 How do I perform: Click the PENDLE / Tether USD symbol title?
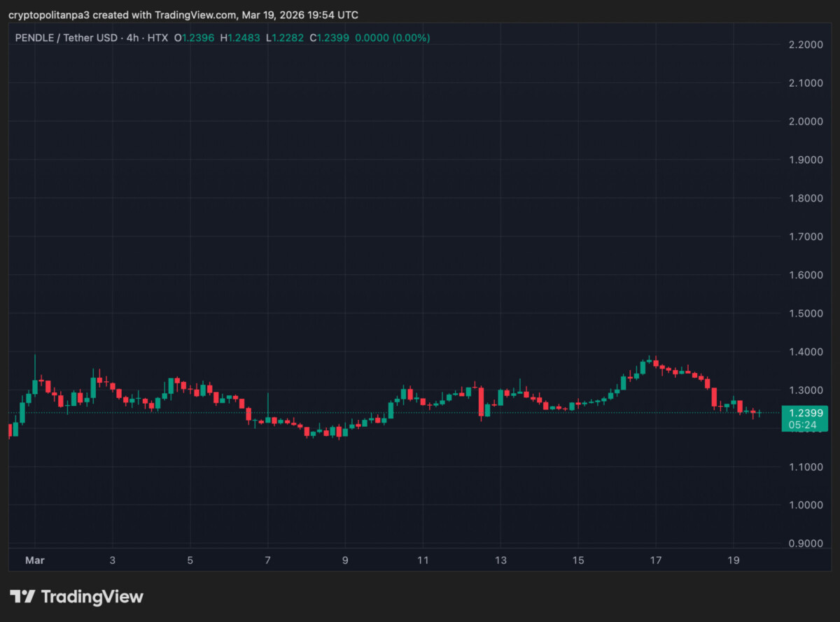(x=66, y=38)
